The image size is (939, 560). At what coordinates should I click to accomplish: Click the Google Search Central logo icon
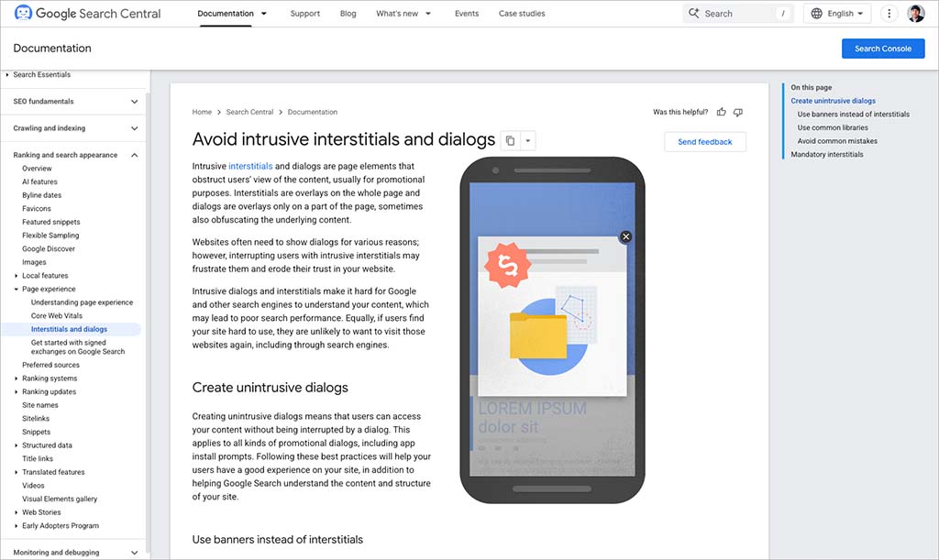click(x=23, y=13)
